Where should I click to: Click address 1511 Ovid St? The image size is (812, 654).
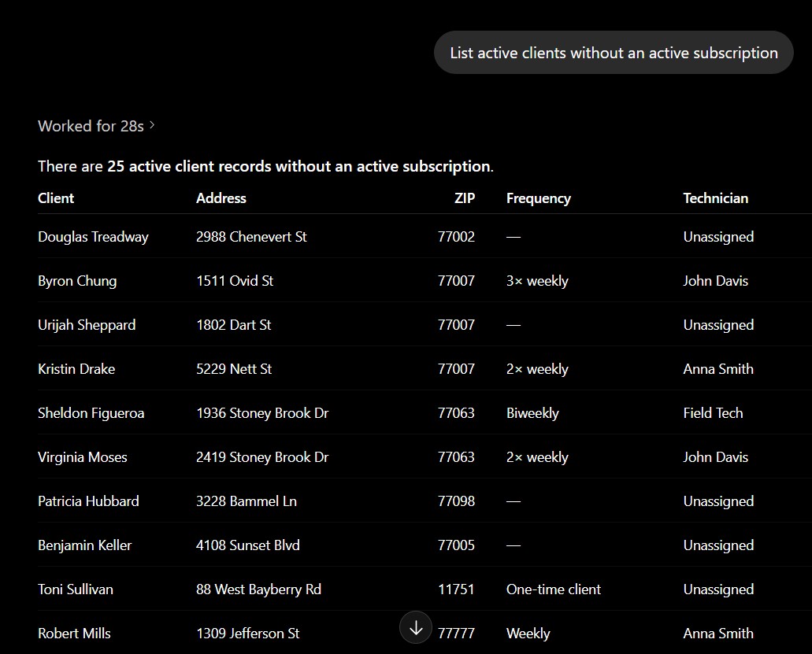(235, 280)
